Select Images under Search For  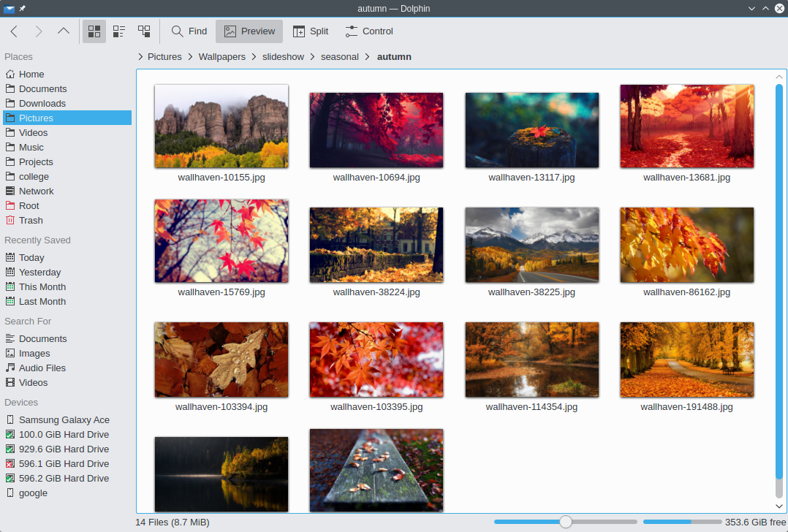coord(34,353)
